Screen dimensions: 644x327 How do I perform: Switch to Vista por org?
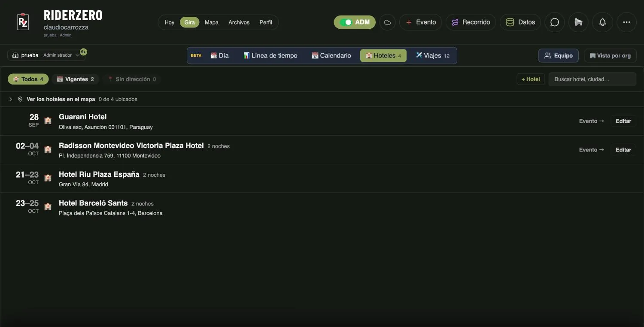611,56
